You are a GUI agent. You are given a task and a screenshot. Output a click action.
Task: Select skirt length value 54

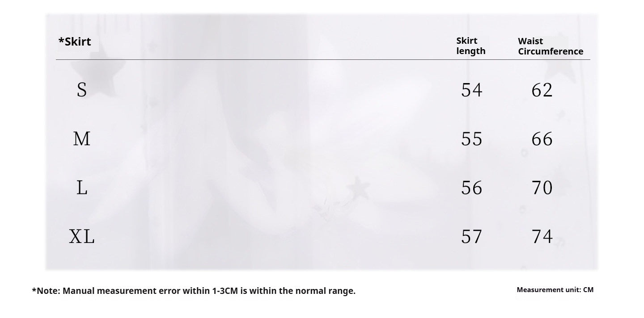[x=472, y=90]
